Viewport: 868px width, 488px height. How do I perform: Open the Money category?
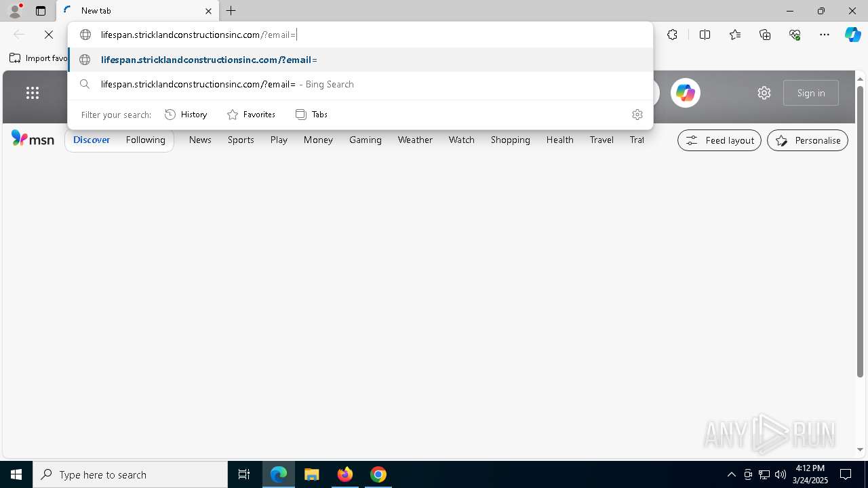point(318,140)
